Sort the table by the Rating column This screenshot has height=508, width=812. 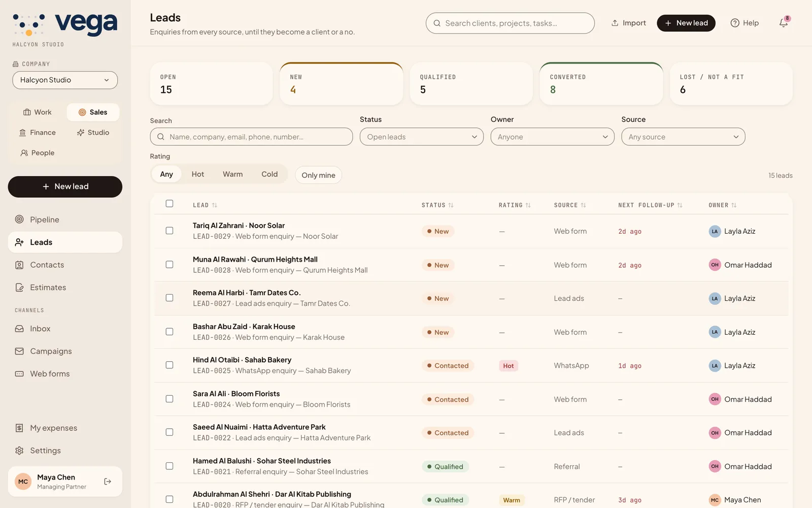515,205
